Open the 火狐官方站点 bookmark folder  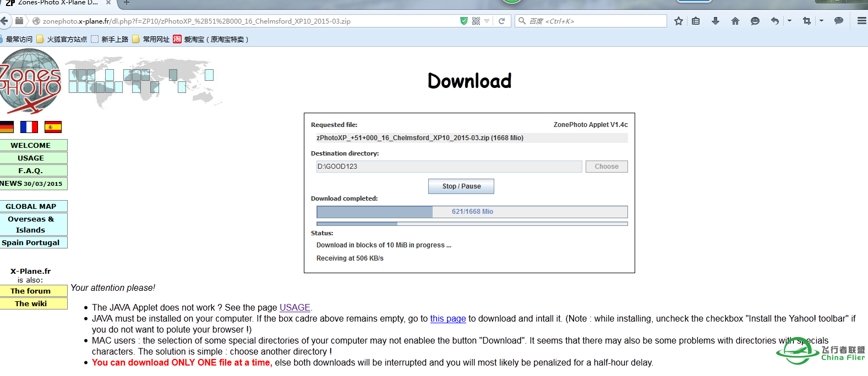coord(62,40)
